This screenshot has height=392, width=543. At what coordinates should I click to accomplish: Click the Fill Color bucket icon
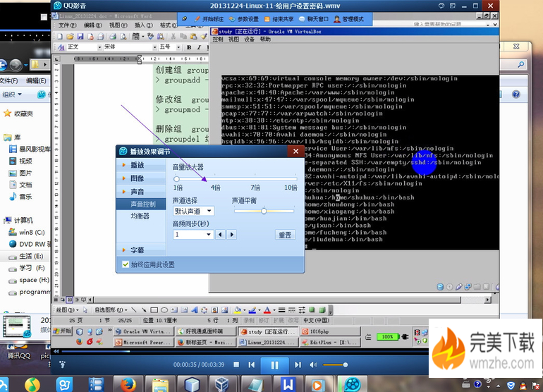point(238,310)
